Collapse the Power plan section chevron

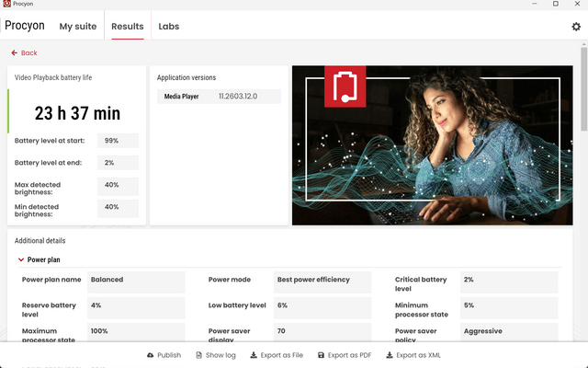(x=21, y=259)
